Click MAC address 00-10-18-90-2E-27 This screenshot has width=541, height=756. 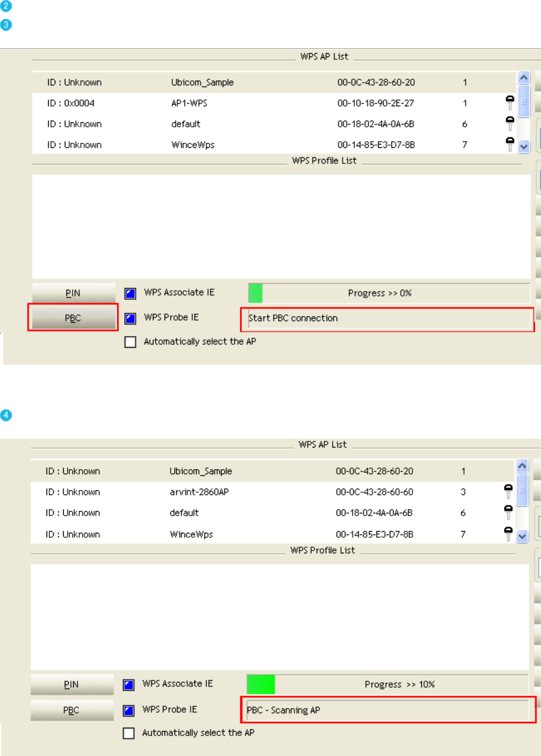click(x=376, y=103)
